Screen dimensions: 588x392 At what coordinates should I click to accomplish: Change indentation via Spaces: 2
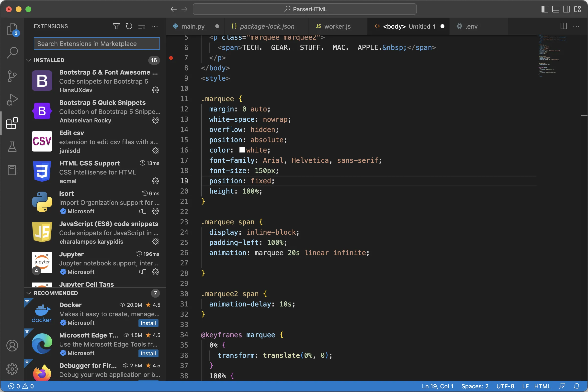[x=475, y=386]
